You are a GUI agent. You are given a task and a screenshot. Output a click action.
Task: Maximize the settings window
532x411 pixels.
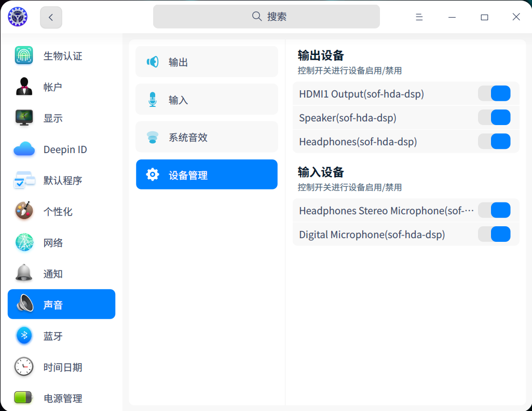pos(484,17)
